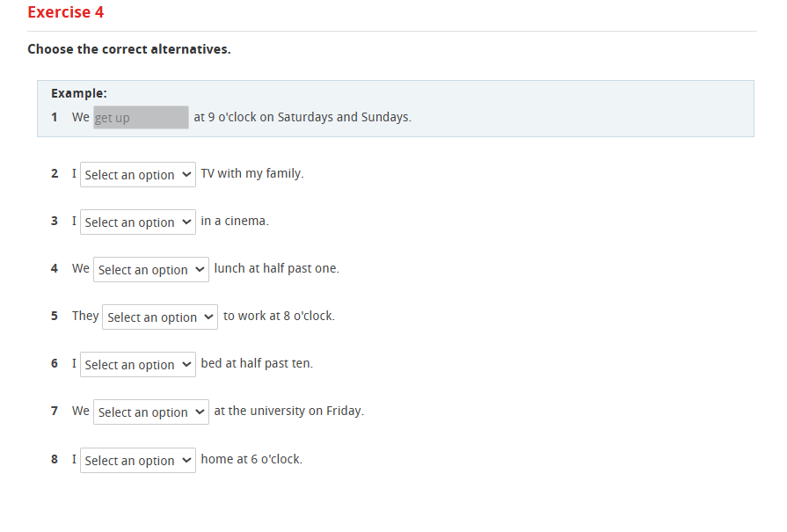Click the chevron arrow on sentence 7 dropdown

[x=200, y=412]
